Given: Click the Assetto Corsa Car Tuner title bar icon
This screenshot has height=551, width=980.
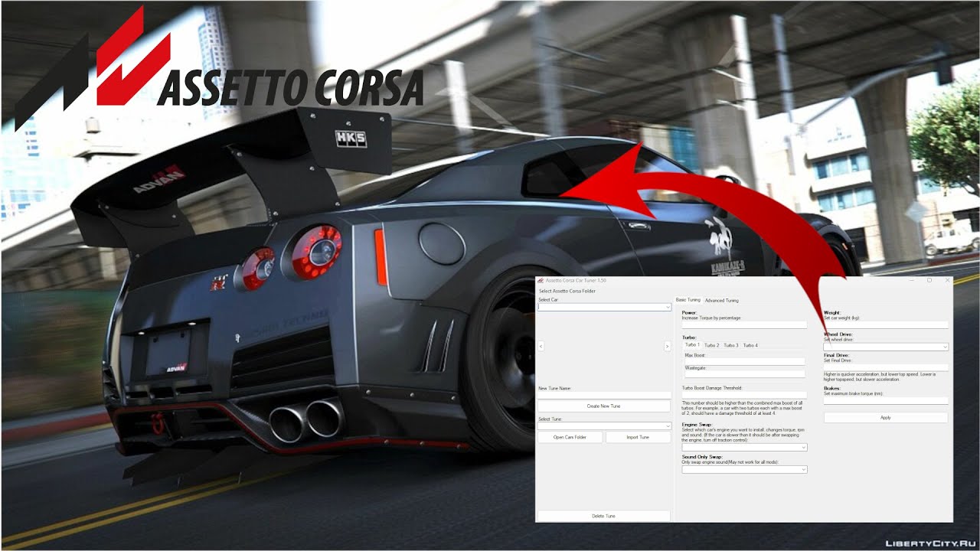Looking at the screenshot, I should 540,280.
